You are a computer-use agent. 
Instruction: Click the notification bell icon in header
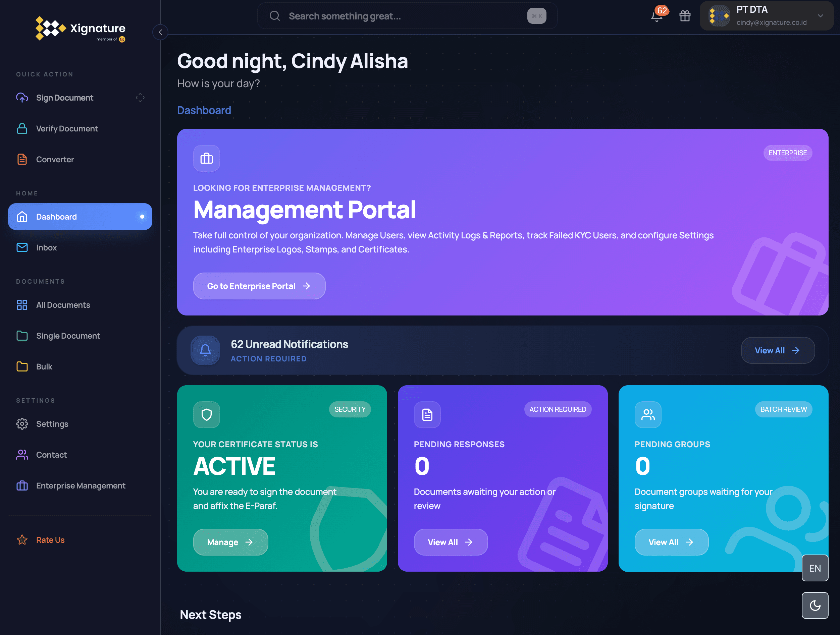coord(657,16)
